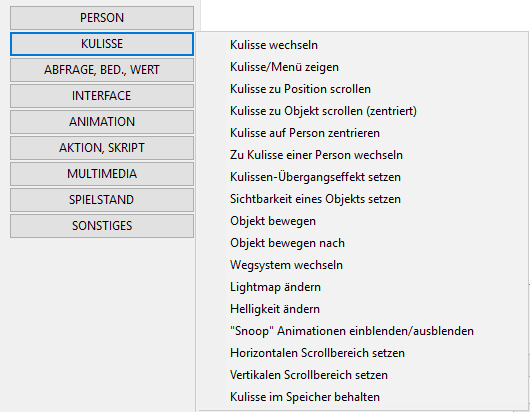Select the SPIELSTAND category button
The height and width of the screenshot is (412, 530).
pyautogui.click(x=102, y=200)
